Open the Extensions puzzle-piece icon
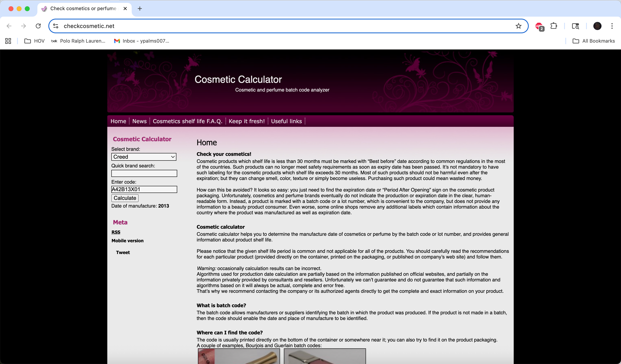Viewport: 621px width, 364px height. coord(554,26)
